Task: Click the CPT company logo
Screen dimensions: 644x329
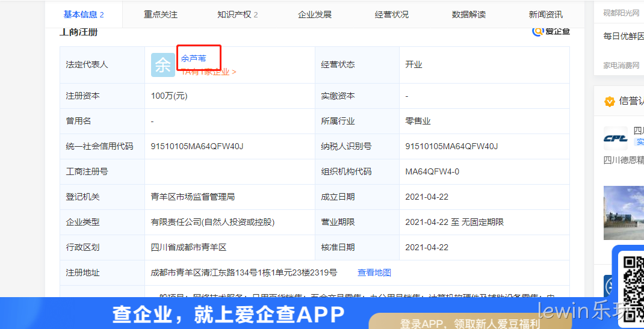Action: 615,138
